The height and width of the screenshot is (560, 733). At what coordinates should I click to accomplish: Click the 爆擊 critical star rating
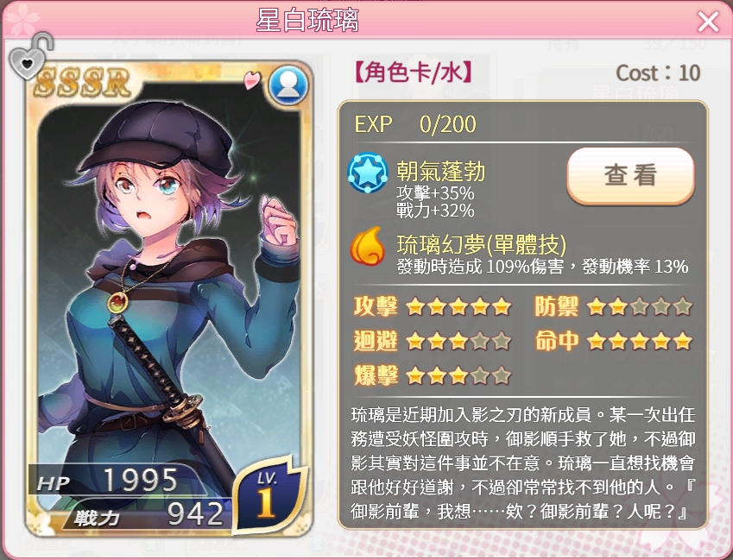[x=458, y=375]
